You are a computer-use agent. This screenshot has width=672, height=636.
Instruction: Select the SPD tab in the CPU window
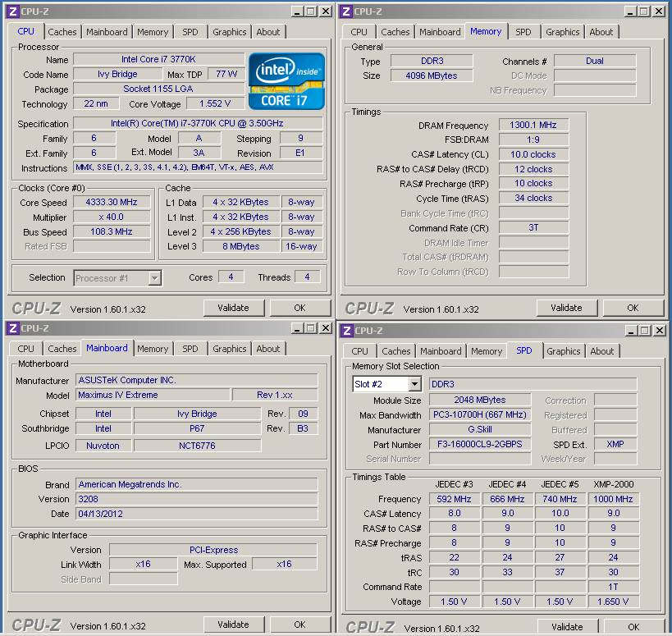[x=190, y=32]
